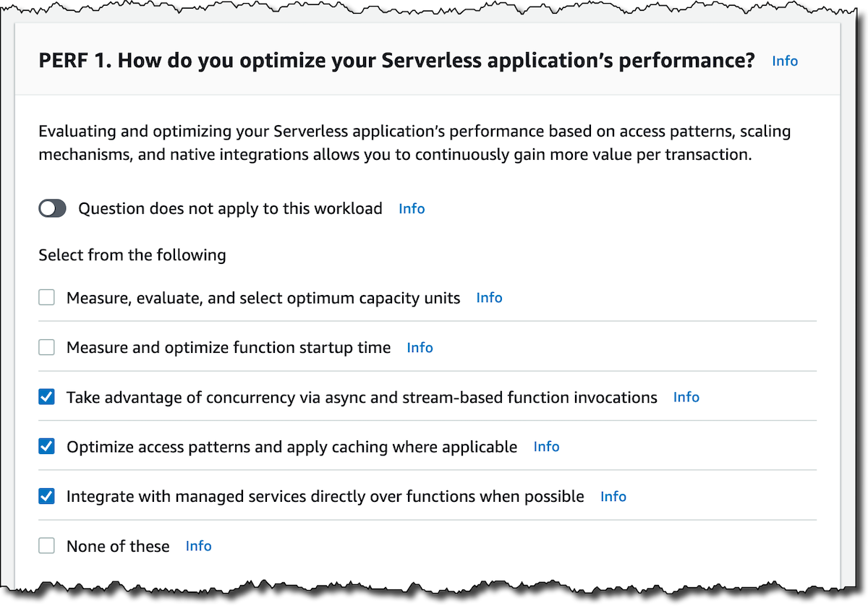Click the 'Select from the following' text
Image resolution: width=868 pixels, height=606 pixels.
[132, 255]
